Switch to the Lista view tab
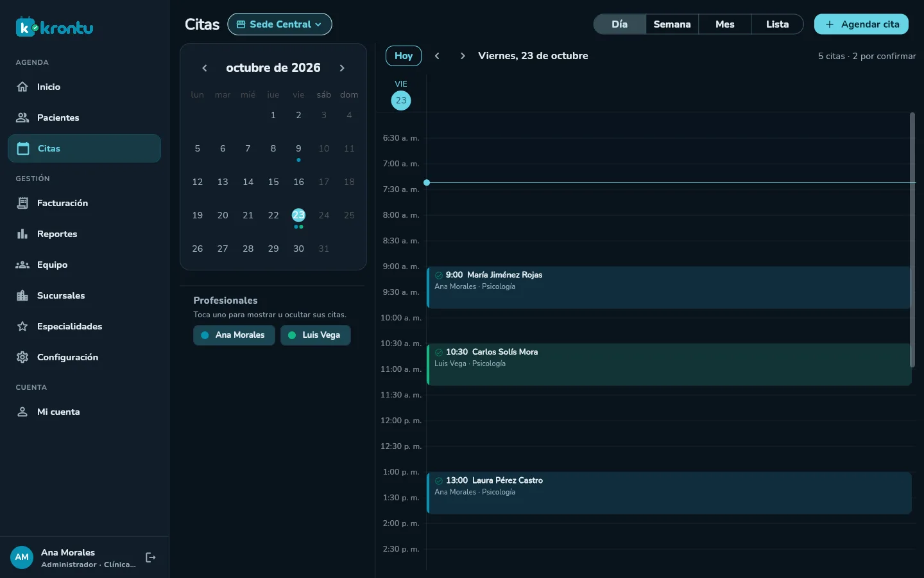 pos(778,24)
